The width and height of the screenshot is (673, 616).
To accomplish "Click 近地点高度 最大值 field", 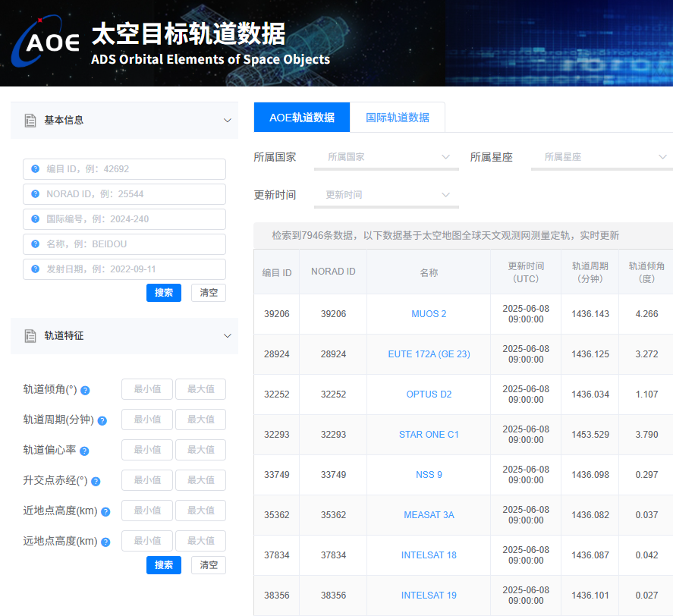I will (x=200, y=511).
